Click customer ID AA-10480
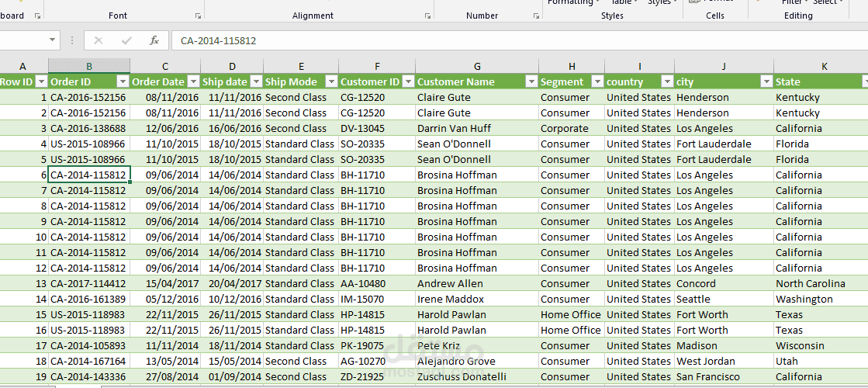This screenshot has width=868, height=388. pyautogui.click(x=376, y=283)
